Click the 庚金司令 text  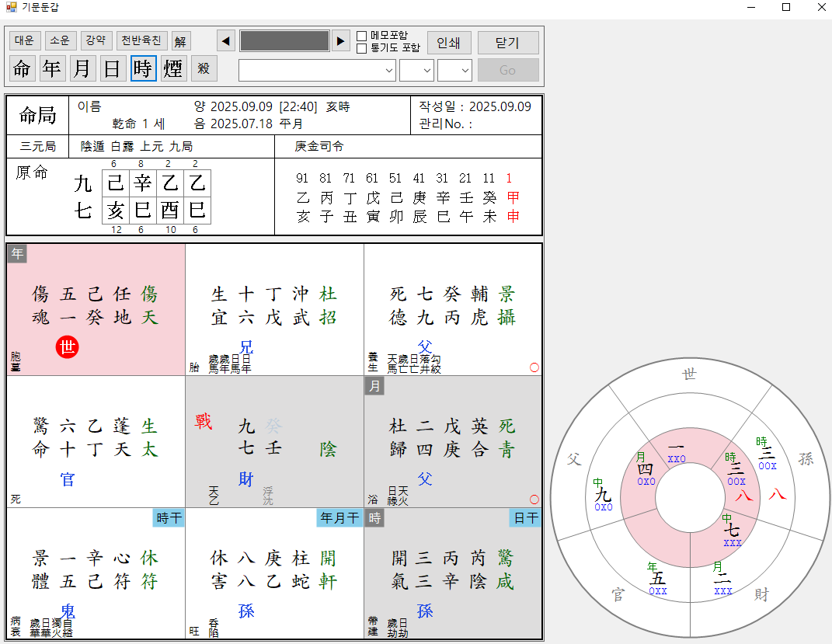(319, 146)
